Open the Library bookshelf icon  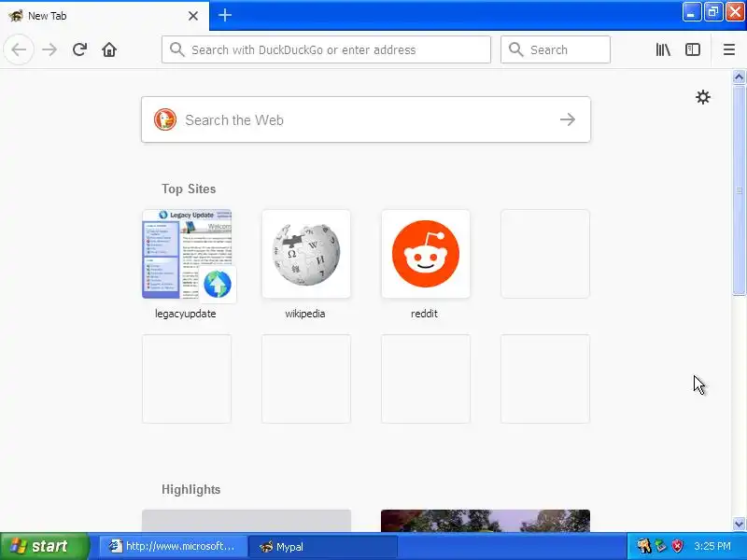(663, 49)
